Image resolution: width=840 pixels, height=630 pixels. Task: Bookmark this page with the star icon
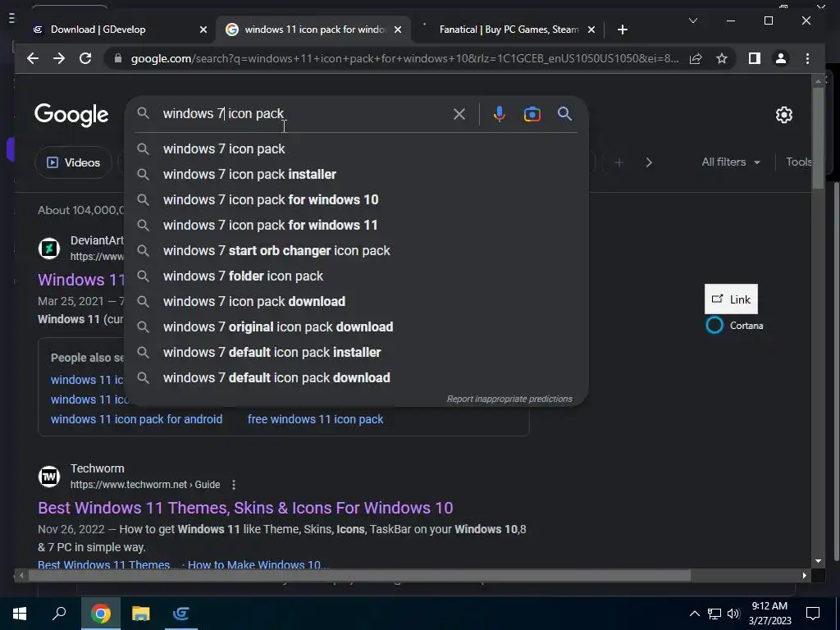click(x=722, y=58)
